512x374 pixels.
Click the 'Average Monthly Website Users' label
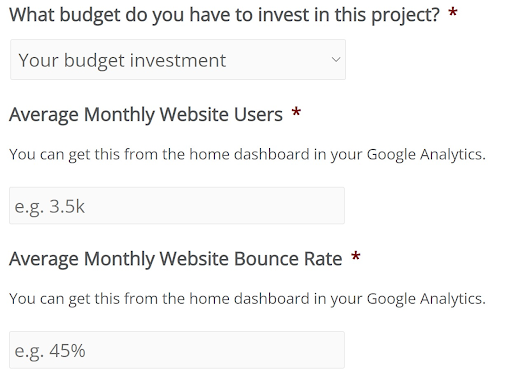(x=146, y=115)
